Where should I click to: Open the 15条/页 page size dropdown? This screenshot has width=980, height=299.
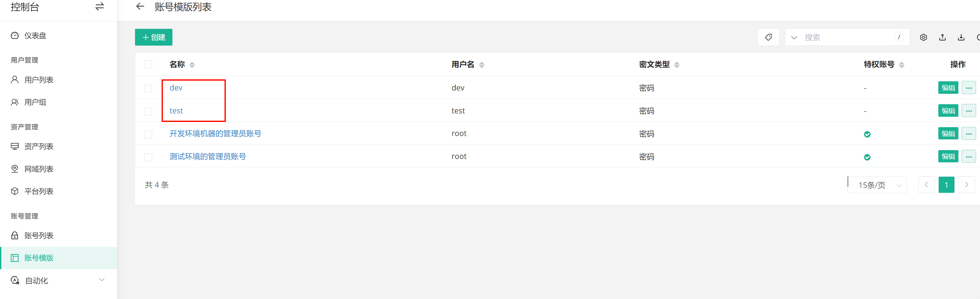tap(877, 185)
